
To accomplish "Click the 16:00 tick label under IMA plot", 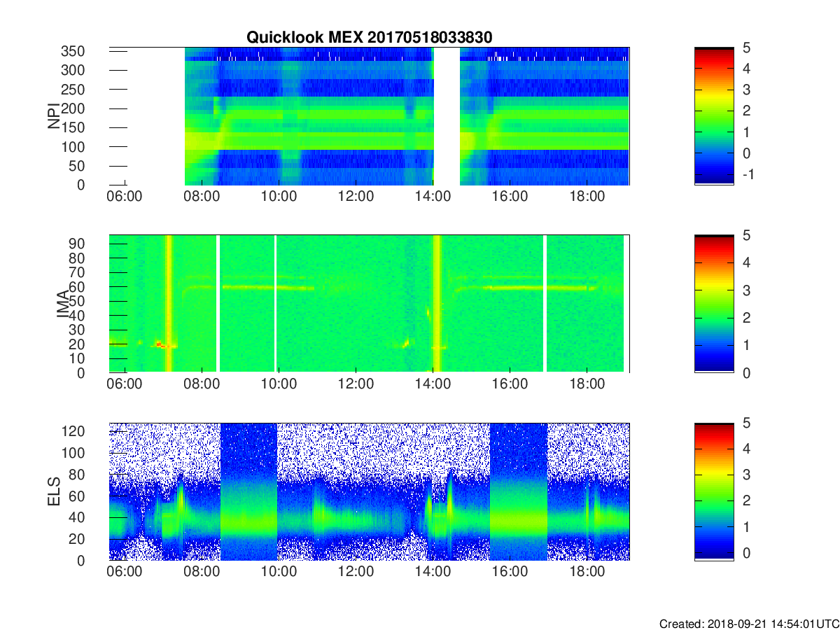I will coord(510,384).
